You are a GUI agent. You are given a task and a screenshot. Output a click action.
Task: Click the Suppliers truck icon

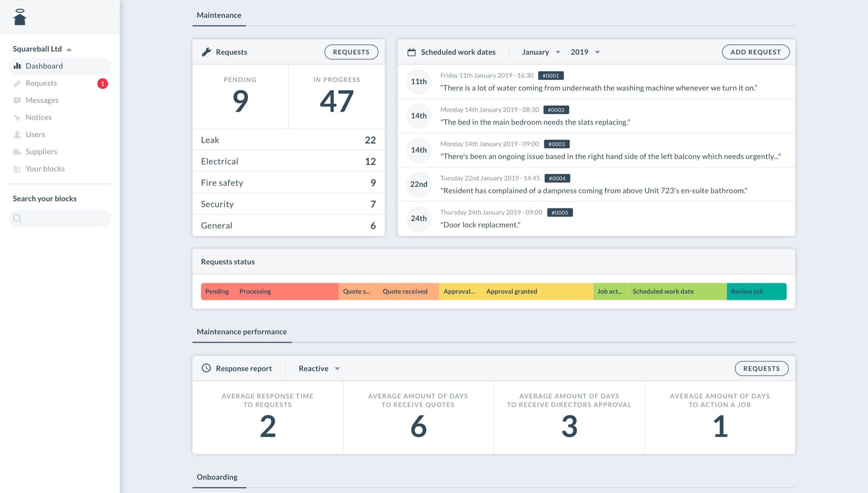tap(17, 152)
